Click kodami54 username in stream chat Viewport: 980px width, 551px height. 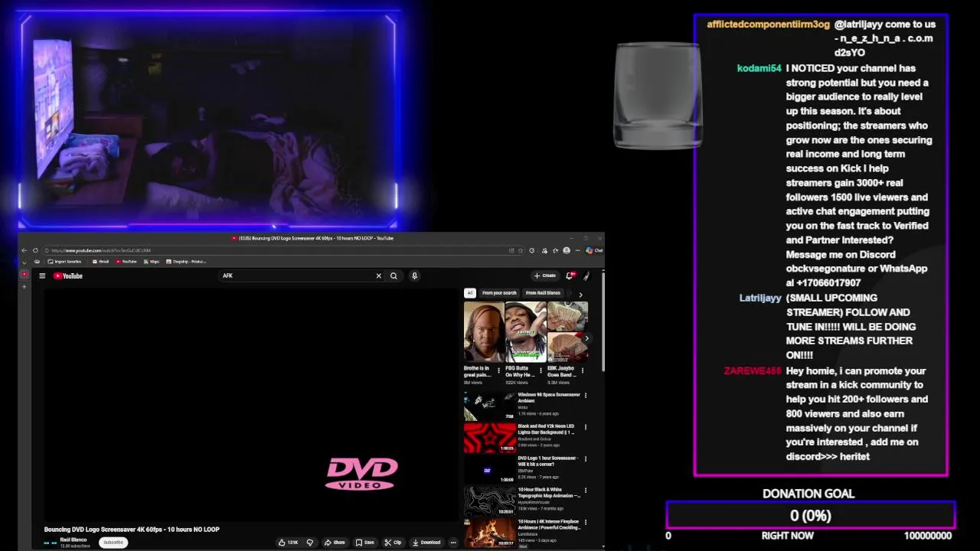(759, 68)
